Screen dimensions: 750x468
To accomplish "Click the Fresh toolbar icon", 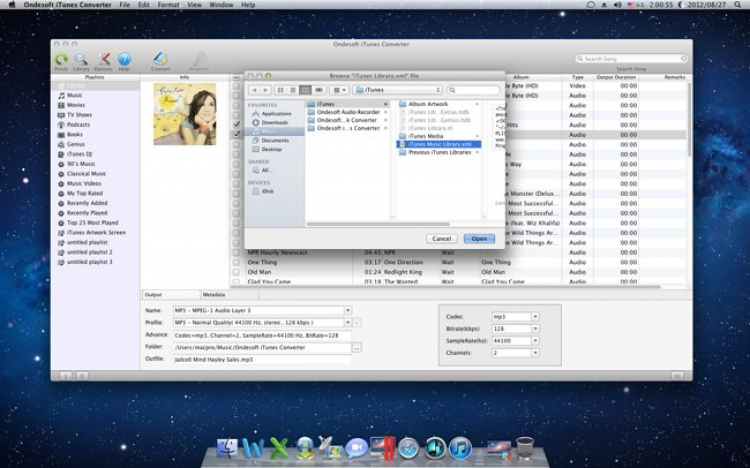I will click(61, 60).
